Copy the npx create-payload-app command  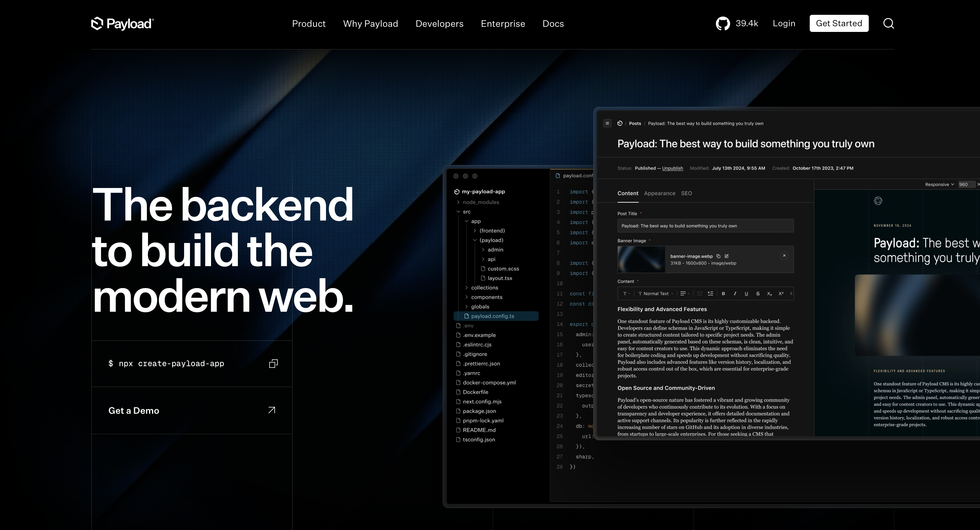273,364
